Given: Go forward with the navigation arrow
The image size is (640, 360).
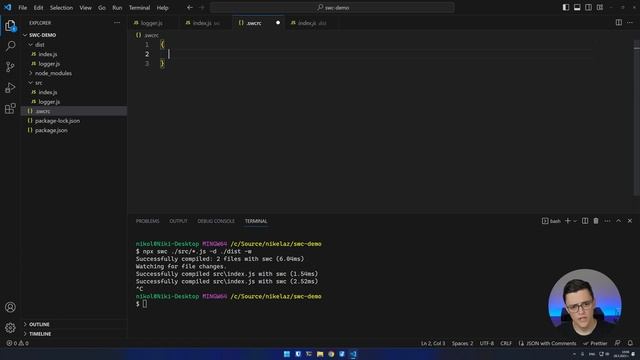Looking at the screenshot, I should coord(202,7).
